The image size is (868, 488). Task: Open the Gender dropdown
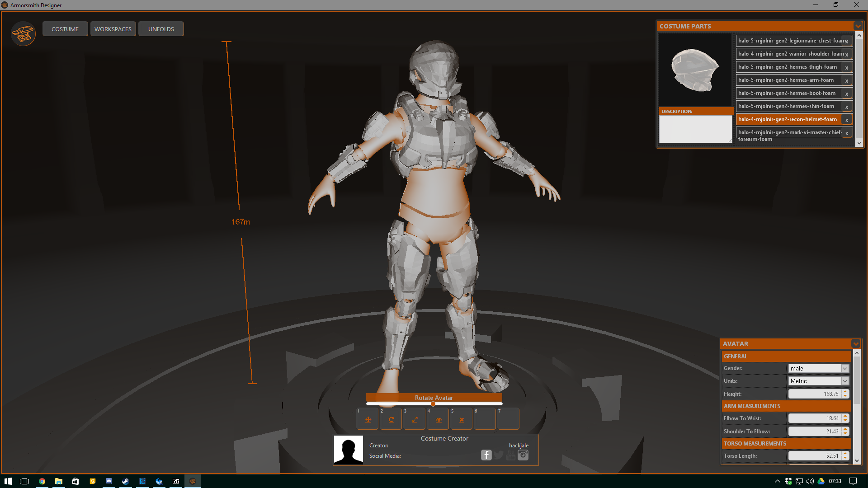(819, 368)
